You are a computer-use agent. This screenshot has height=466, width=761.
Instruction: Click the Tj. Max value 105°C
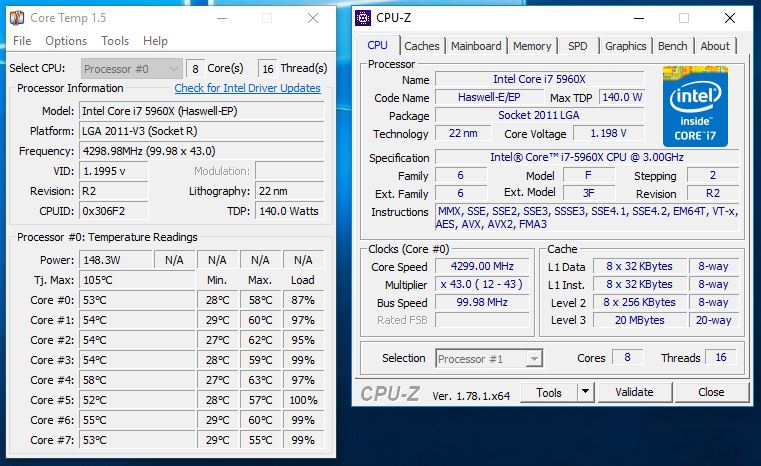137,280
